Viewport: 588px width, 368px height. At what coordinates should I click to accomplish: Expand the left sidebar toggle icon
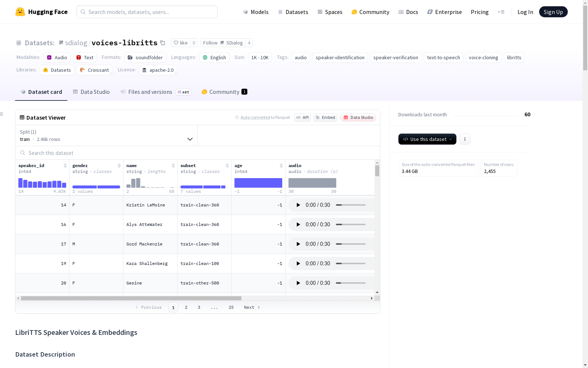click(2, 114)
